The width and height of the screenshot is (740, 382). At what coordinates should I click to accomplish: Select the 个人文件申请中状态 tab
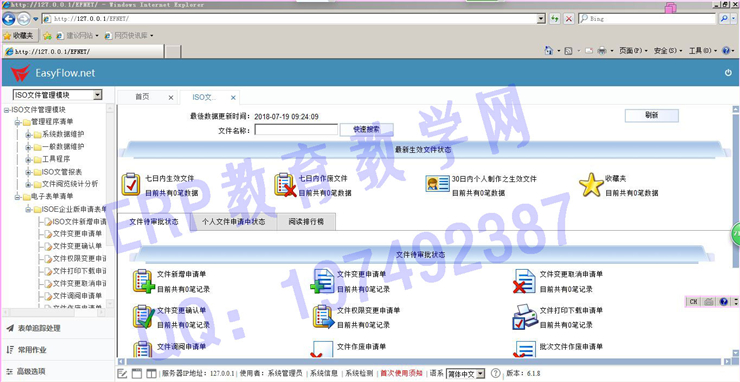click(x=233, y=221)
